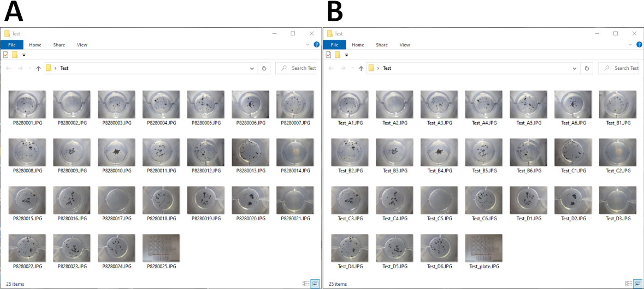Click the Test_A6.JPG file name

tap(574, 123)
